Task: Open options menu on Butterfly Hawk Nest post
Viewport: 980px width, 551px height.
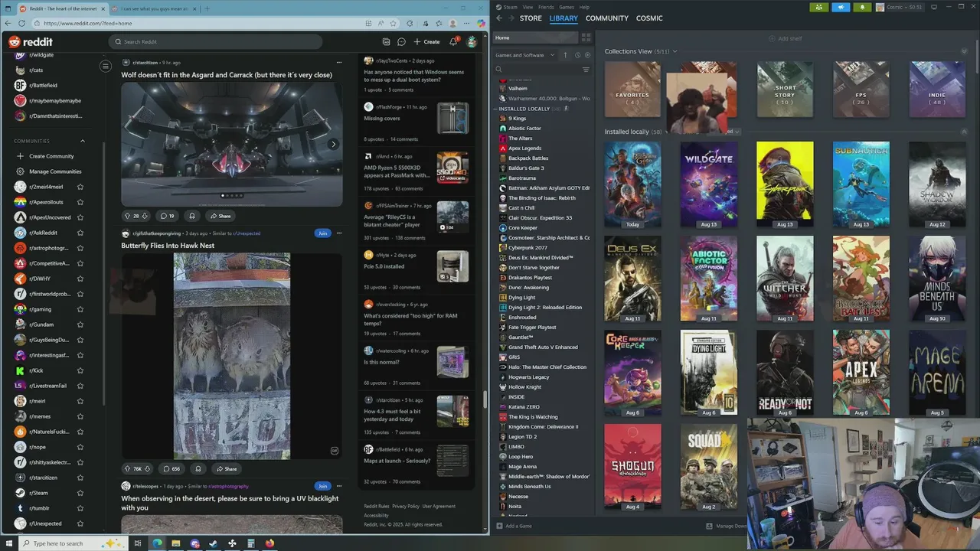Action: (x=339, y=233)
